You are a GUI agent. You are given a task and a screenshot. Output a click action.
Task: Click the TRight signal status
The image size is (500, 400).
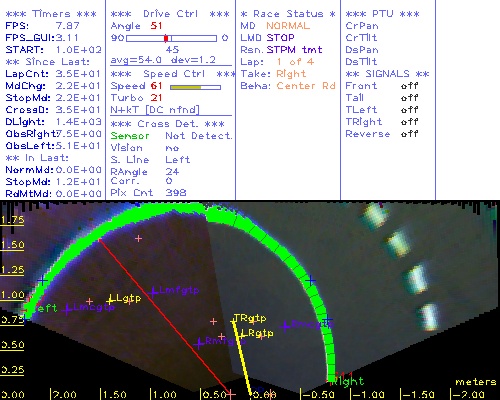tap(409, 122)
